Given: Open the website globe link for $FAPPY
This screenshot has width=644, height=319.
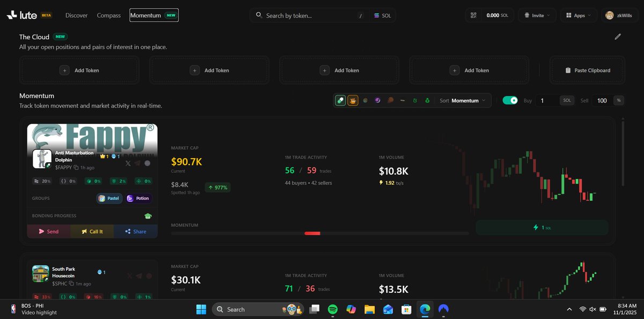Looking at the screenshot, I should (x=148, y=163).
